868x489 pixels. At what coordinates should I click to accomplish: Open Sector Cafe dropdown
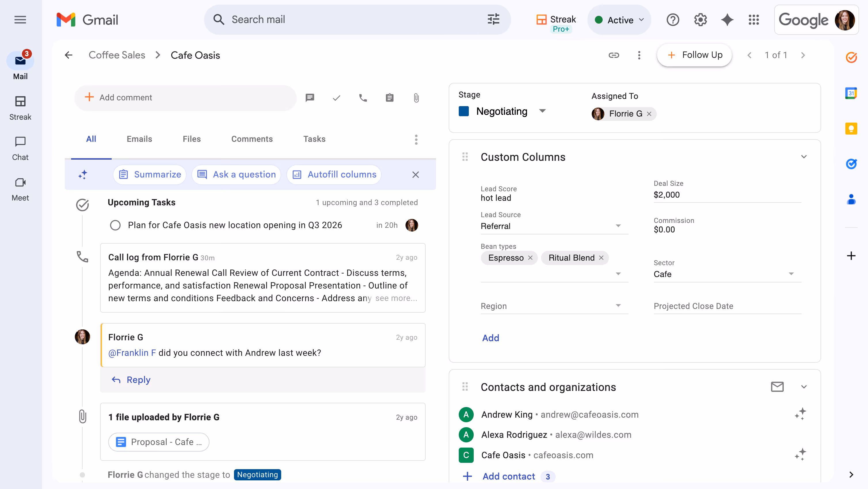(x=727, y=274)
